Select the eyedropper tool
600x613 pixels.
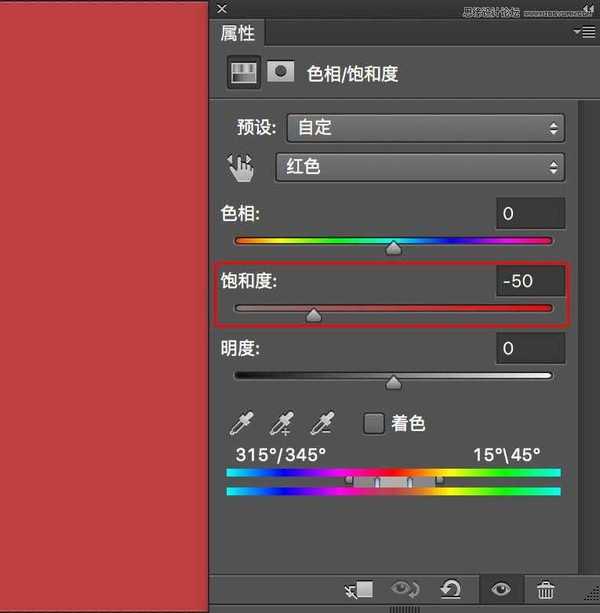pyautogui.click(x=241, y=423)
